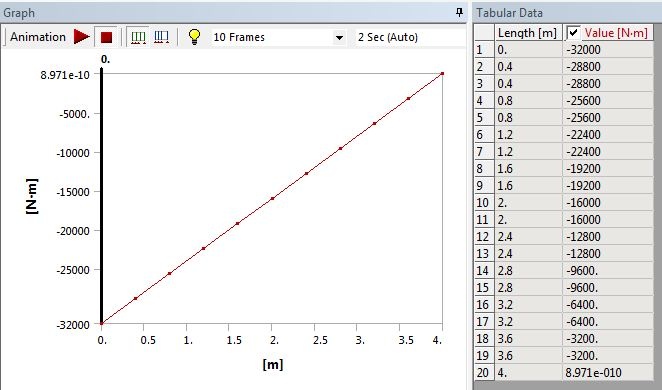Viewport: 662px width, 390px height.
Task: Click the 8.971e-010 value cell
Action: point(608,373)
